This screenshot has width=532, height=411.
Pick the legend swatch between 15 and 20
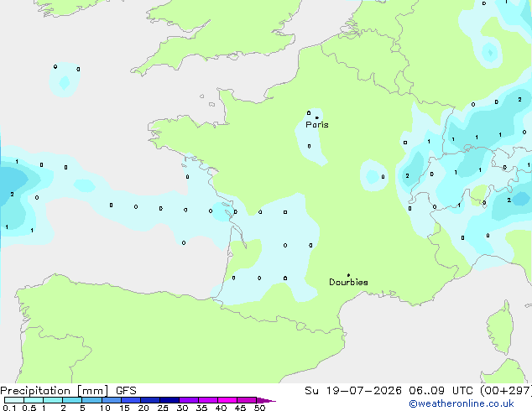(x=130, y=400)
